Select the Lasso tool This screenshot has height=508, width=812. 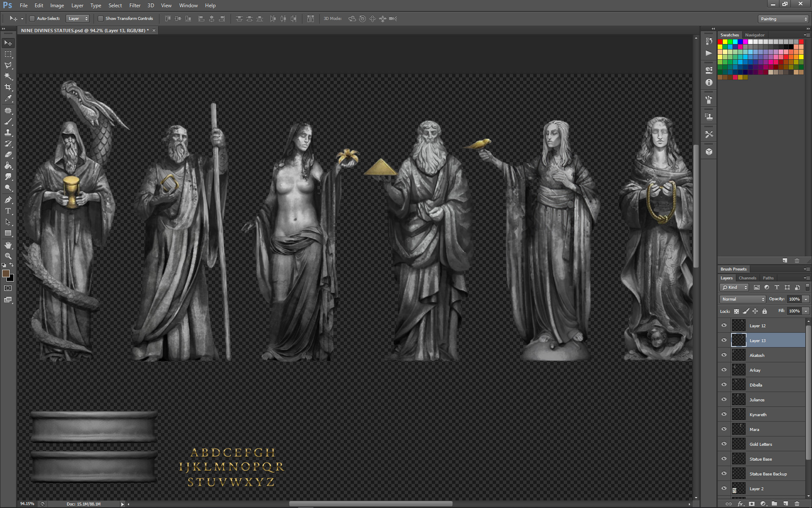(8, 65)
